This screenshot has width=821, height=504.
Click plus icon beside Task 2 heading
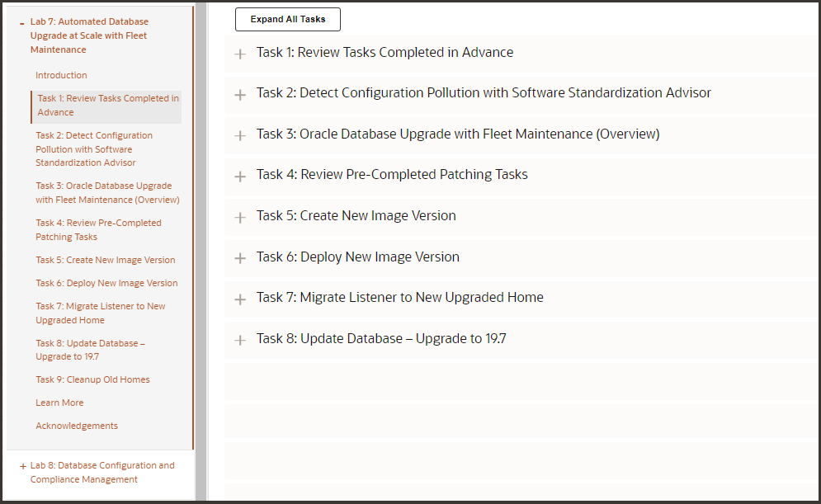point(240,95)
